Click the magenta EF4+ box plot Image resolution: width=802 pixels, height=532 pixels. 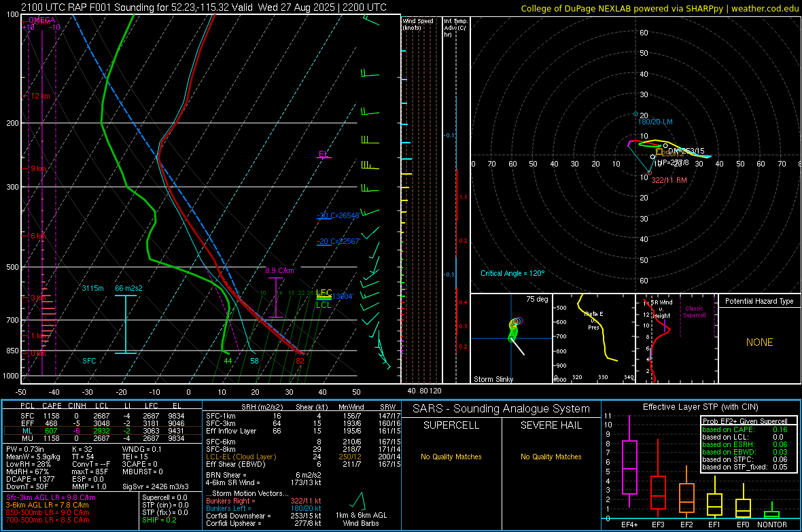629,461
